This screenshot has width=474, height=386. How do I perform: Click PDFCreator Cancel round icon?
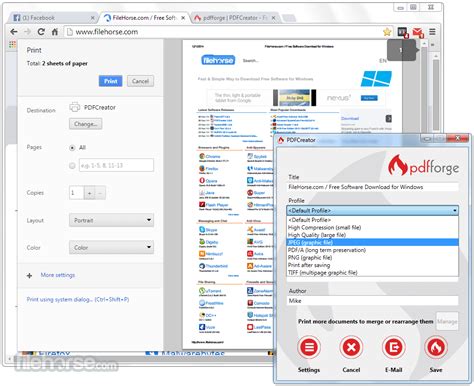351,347
